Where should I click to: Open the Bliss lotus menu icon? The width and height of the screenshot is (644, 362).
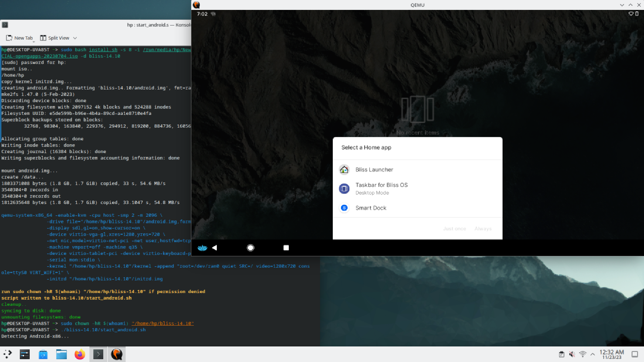click(202, 248)
